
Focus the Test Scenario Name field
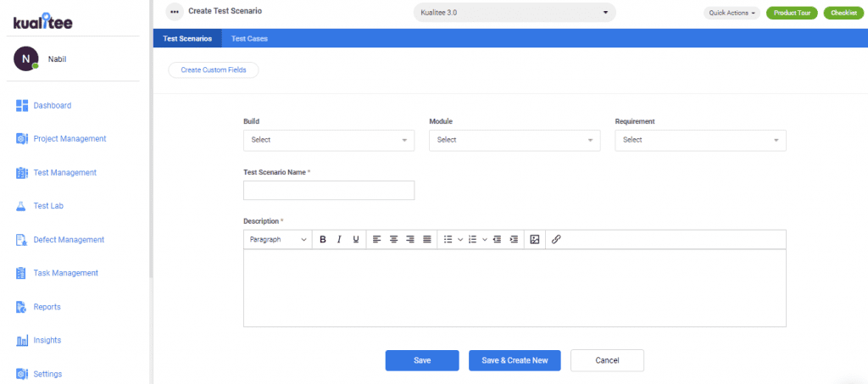point(329,191)
